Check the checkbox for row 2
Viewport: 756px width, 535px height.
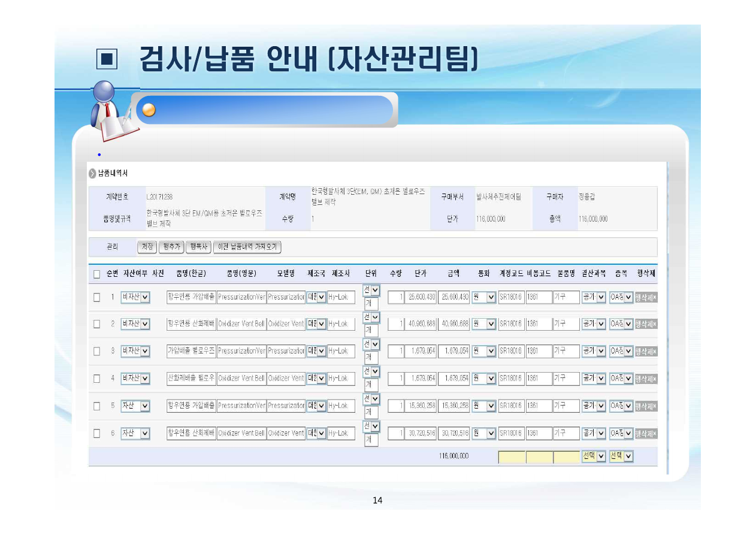coord(96,324)
